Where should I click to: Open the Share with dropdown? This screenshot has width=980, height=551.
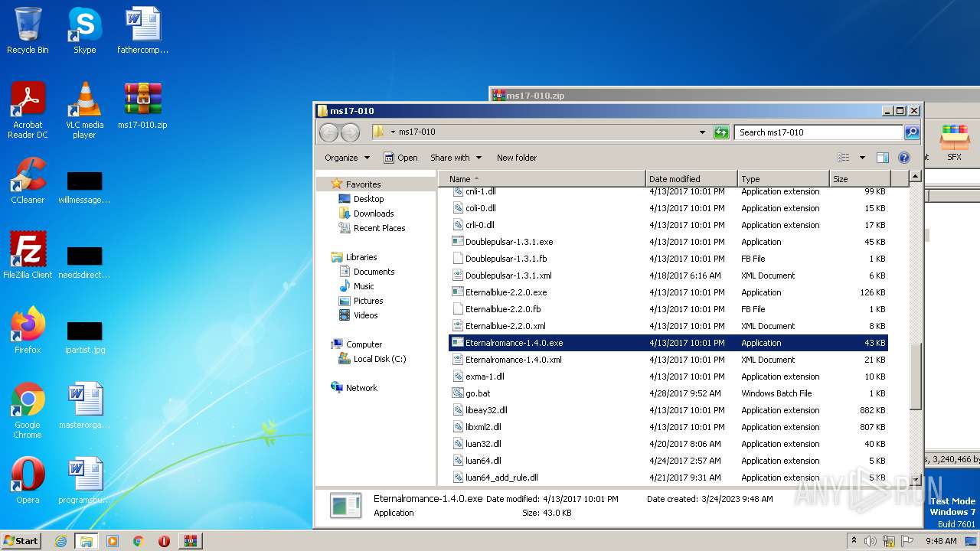point(456,158)
